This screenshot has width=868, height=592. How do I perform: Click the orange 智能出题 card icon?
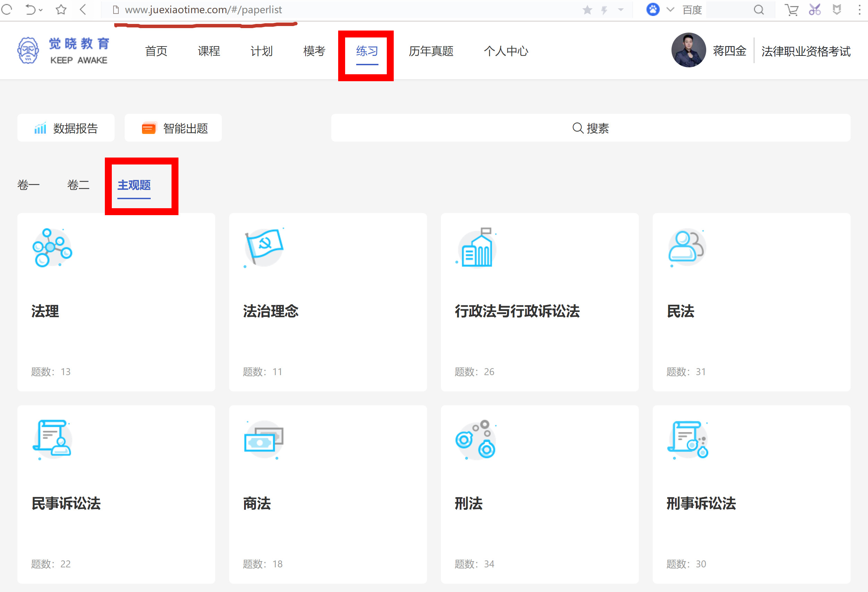point(149,128)
